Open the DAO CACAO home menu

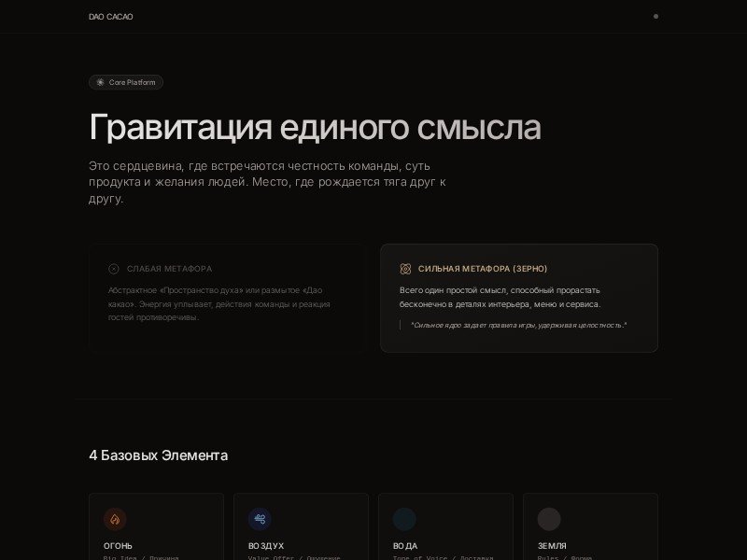click(111, 16)
